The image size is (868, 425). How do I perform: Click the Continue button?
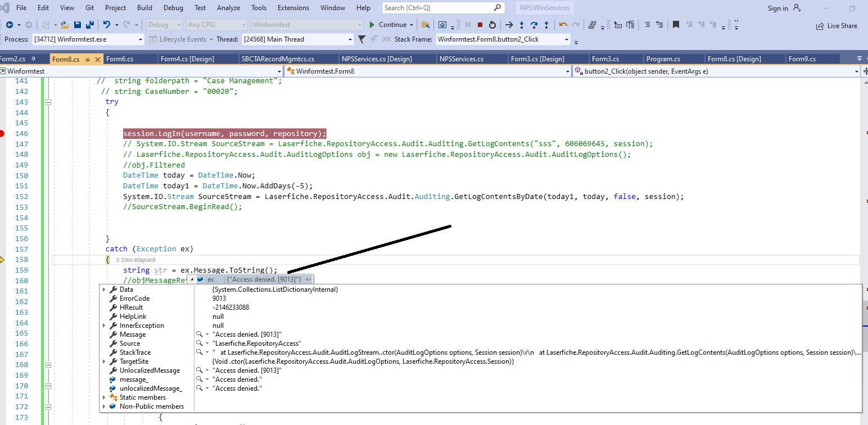click(x=388, y=25)
